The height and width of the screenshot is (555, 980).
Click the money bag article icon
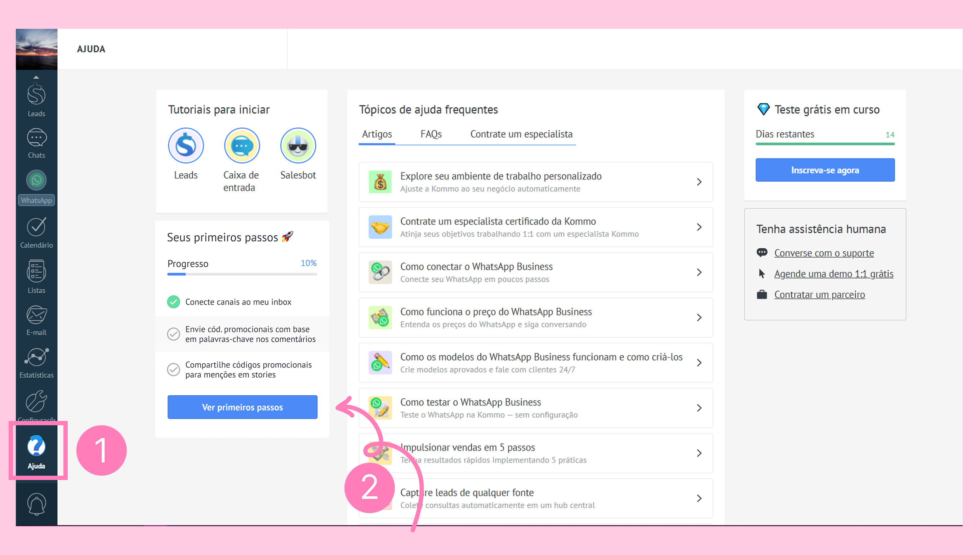[380, 182]
